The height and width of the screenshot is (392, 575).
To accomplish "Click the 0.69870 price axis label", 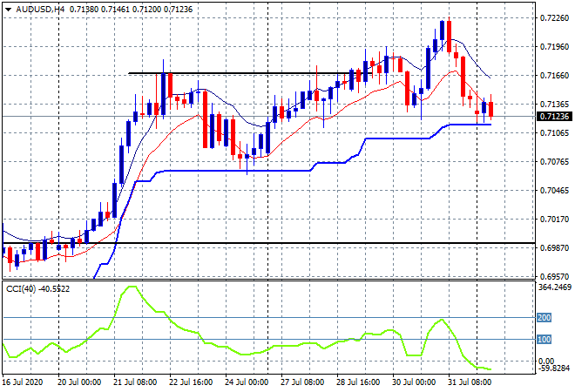I will click(554, 248).
